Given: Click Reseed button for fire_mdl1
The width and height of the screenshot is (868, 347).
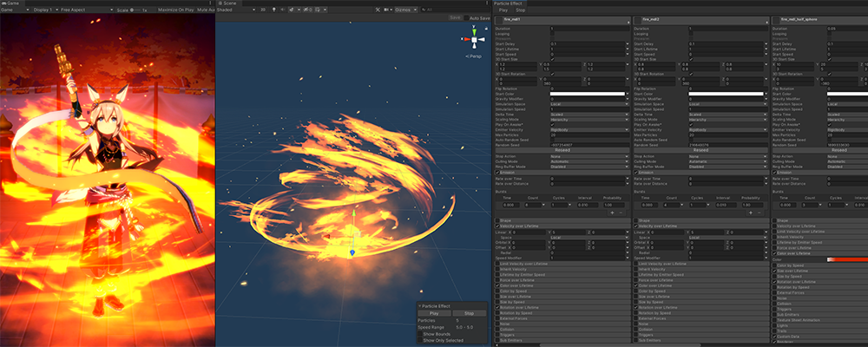Looking at the screenshot, I should click(563, 149).
